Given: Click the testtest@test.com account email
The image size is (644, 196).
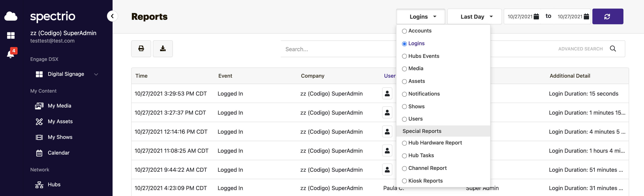Looking at the screenshot, I should 52,41.
